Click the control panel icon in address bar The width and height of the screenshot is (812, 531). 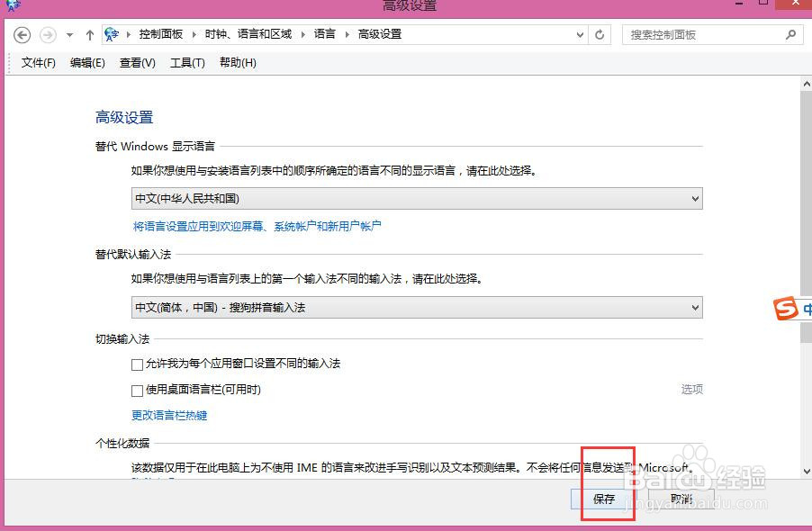[112, 34]
